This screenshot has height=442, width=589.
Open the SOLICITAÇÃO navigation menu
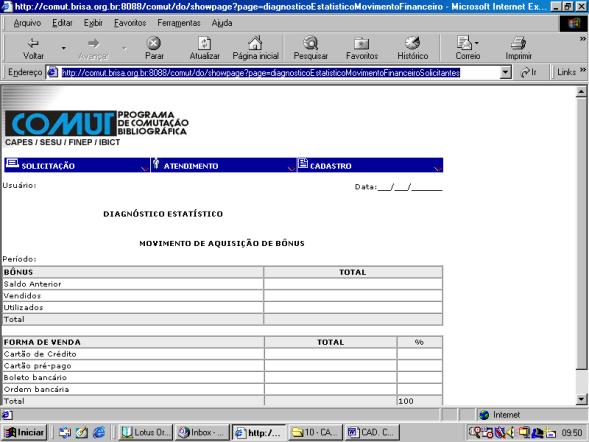(x=77, y=165)
